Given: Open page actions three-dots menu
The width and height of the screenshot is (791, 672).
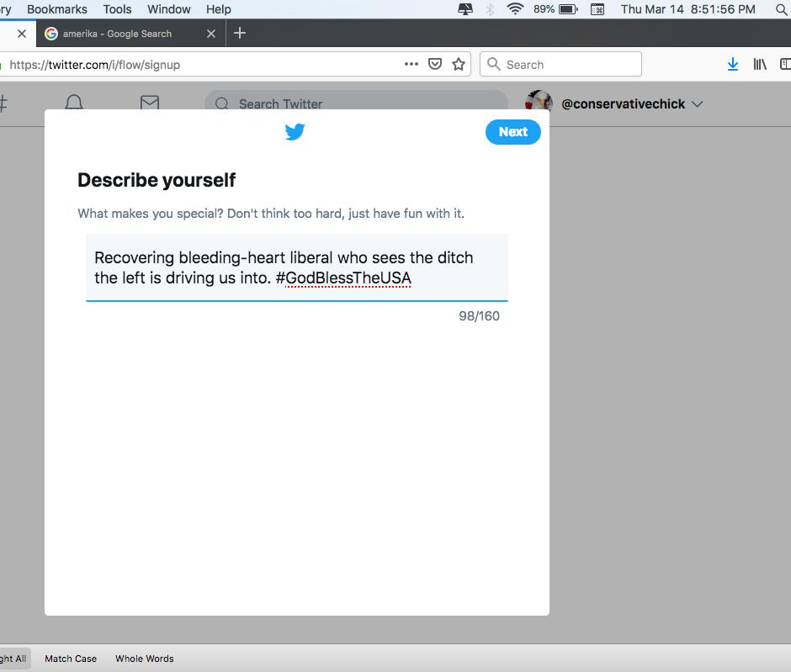Looking at the screenshot, I should [x=411, y=64].
